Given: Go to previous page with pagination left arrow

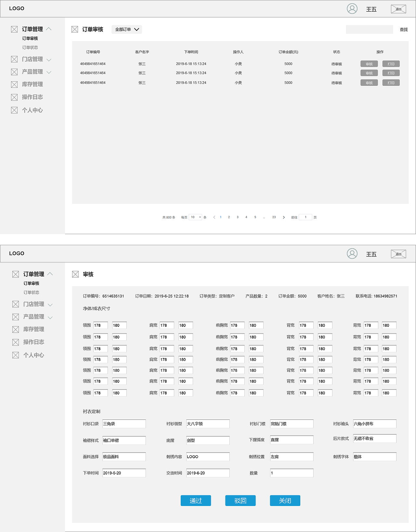Looking at the screenshot, I should [x=214, y=217].
